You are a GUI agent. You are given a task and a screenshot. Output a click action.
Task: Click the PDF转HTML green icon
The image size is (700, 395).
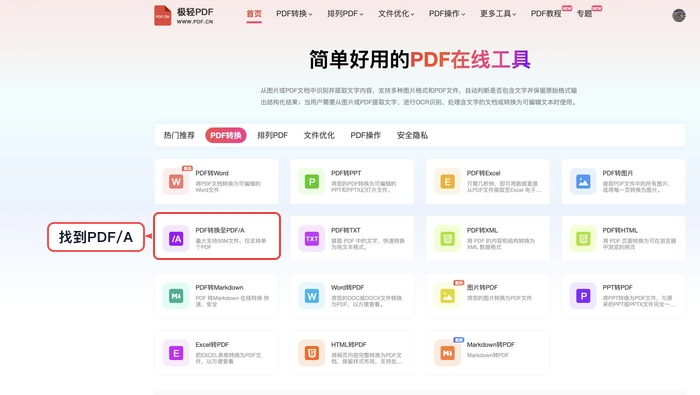click(x=583, y=239)
